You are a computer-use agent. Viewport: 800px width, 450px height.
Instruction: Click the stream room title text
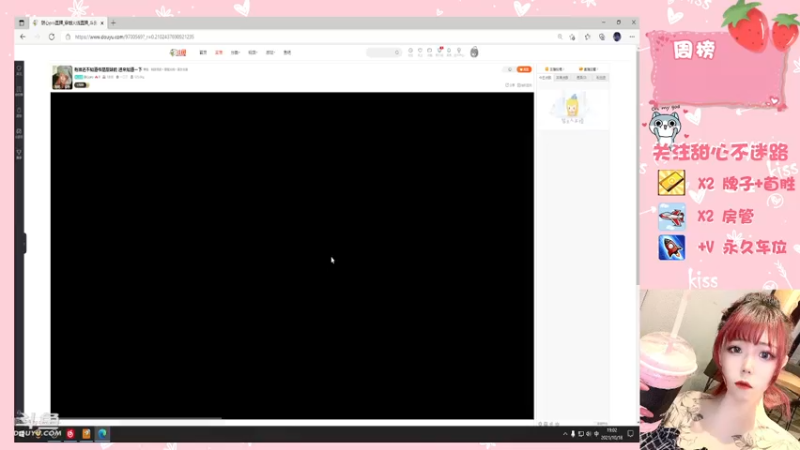[108, 69]
